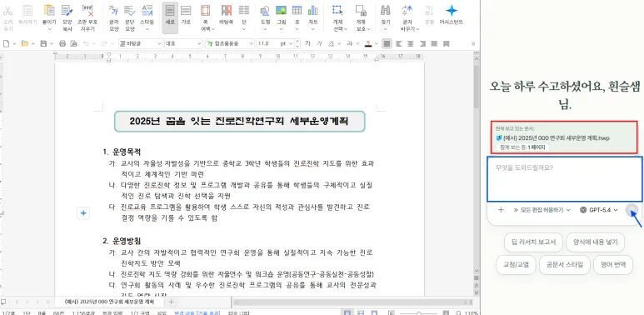This screenshot has height=315, width=644.
Task: Click the zoom slider in status bar
Action: (418, 313)
